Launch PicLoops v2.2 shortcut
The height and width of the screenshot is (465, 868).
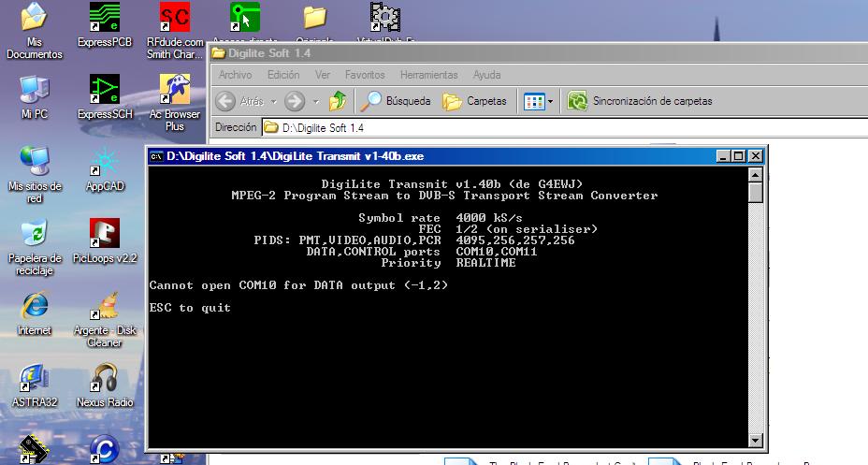(105, 233)
